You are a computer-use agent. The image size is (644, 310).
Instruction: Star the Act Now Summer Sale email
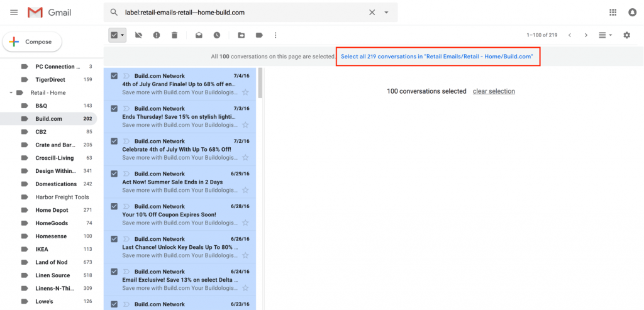(245, 190)
